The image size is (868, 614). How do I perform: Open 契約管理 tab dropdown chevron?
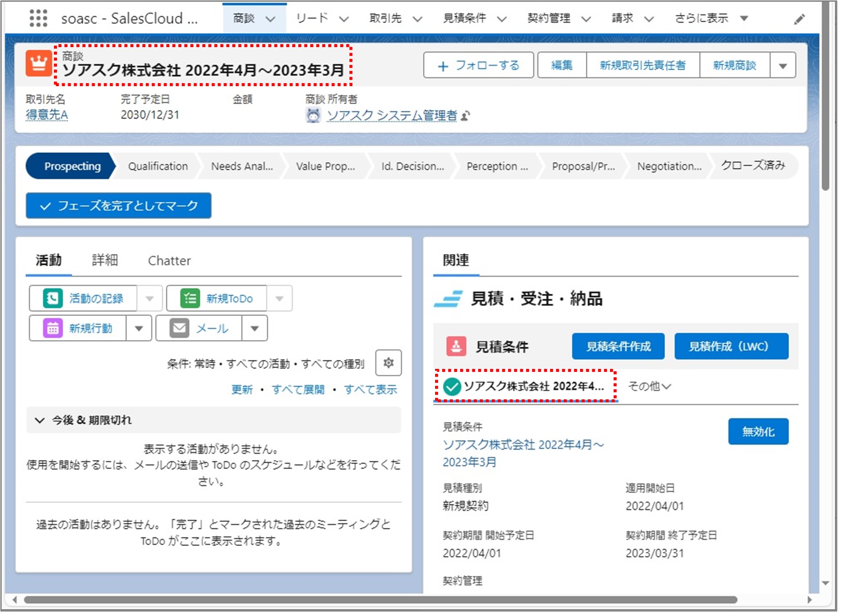586,19
